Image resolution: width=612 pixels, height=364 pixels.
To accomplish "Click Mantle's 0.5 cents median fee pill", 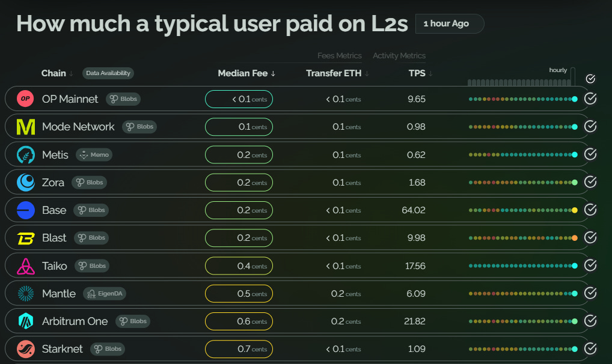I will click(239, 294).
